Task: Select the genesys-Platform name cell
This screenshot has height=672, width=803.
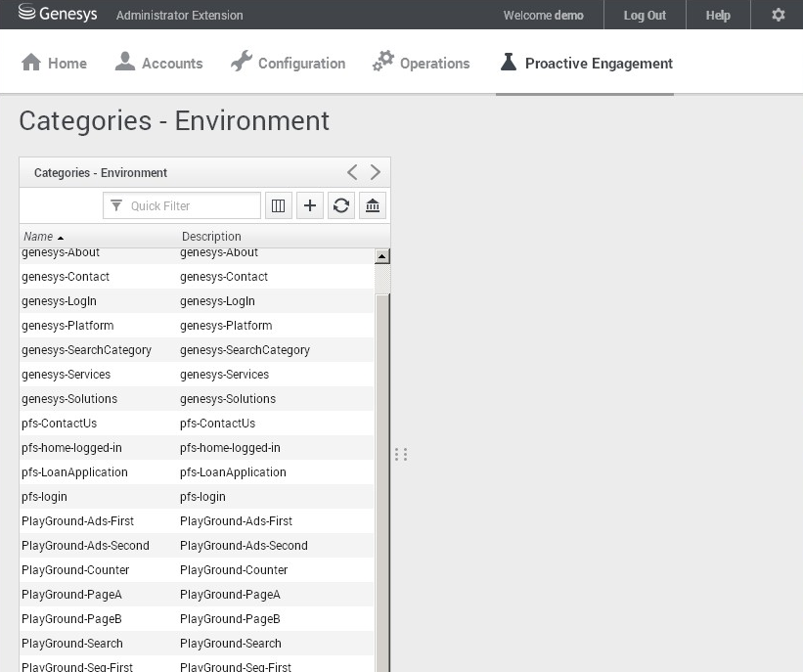Action: pos(67,326)
